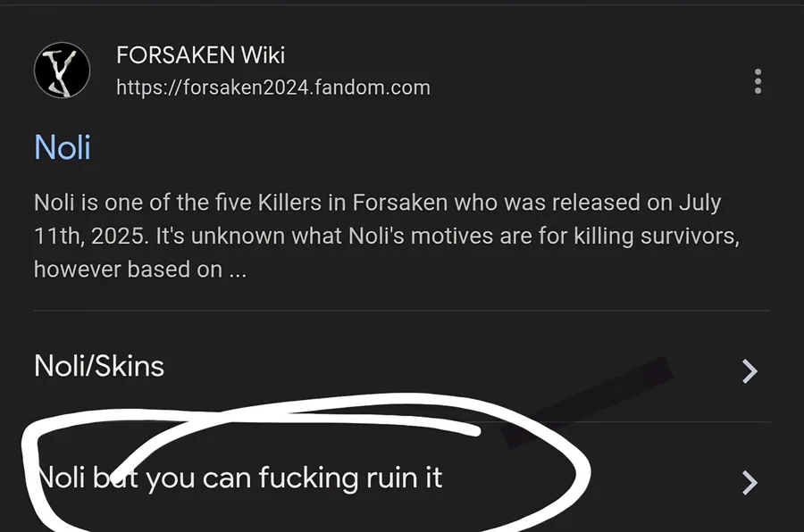Expand the chevron arrow beside Noli/Skins
Image resolution: width=804 pixels, height=532 pixels.
[750, 371]
